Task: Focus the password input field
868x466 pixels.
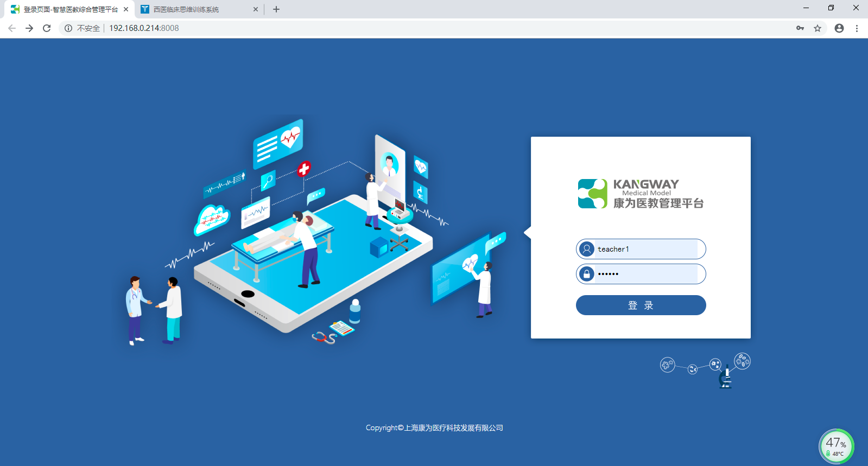Action: (x=646, y=274)
